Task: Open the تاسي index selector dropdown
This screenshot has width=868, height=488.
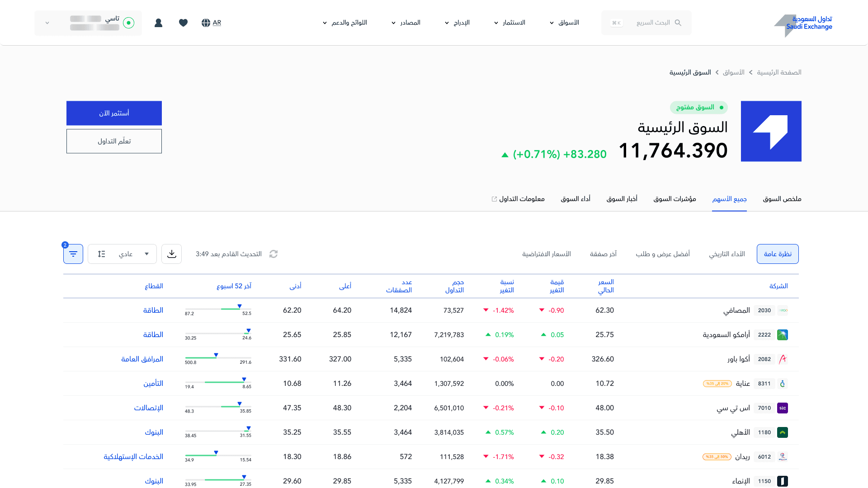Action: click(x=88, y=23)
